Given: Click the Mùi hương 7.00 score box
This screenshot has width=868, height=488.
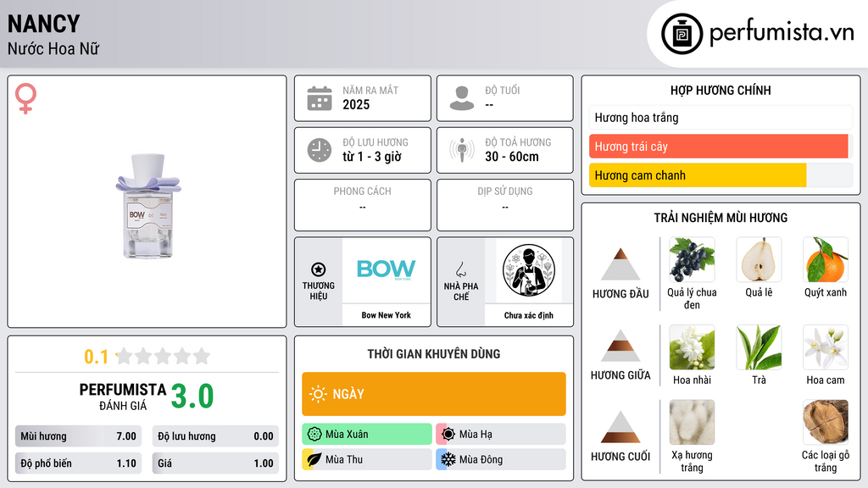Looking at the screenshot, I should pyautogui.click(x=78, y=436).
